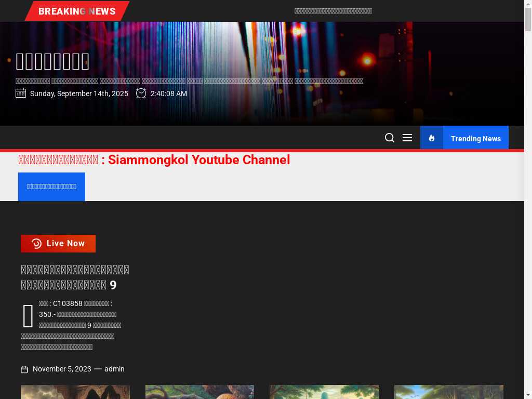Open the search magnifier icon

point(389,138)
